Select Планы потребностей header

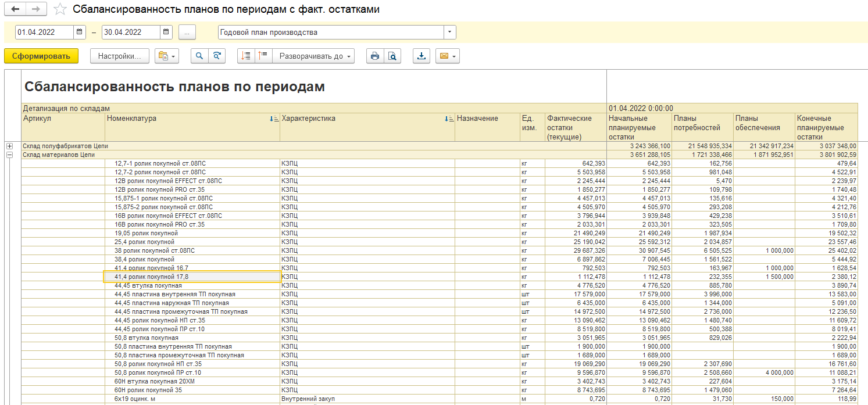(x=702, y=127)
